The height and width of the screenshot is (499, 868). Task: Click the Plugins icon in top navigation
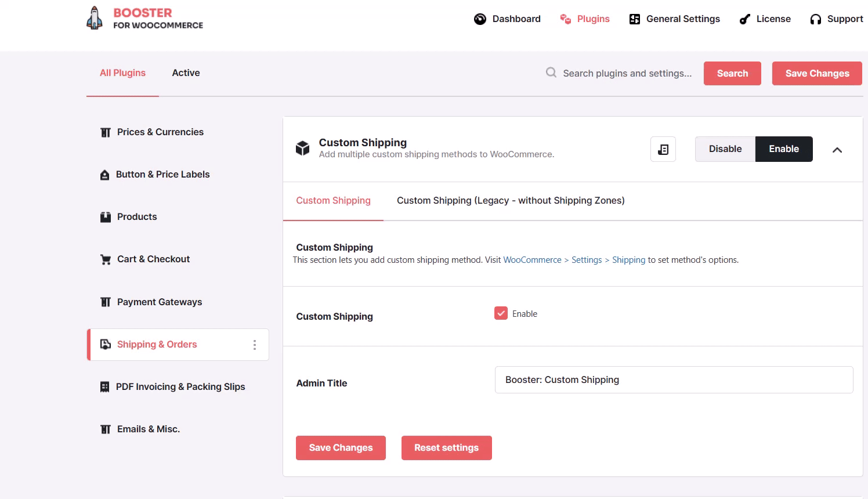point(566,19)
